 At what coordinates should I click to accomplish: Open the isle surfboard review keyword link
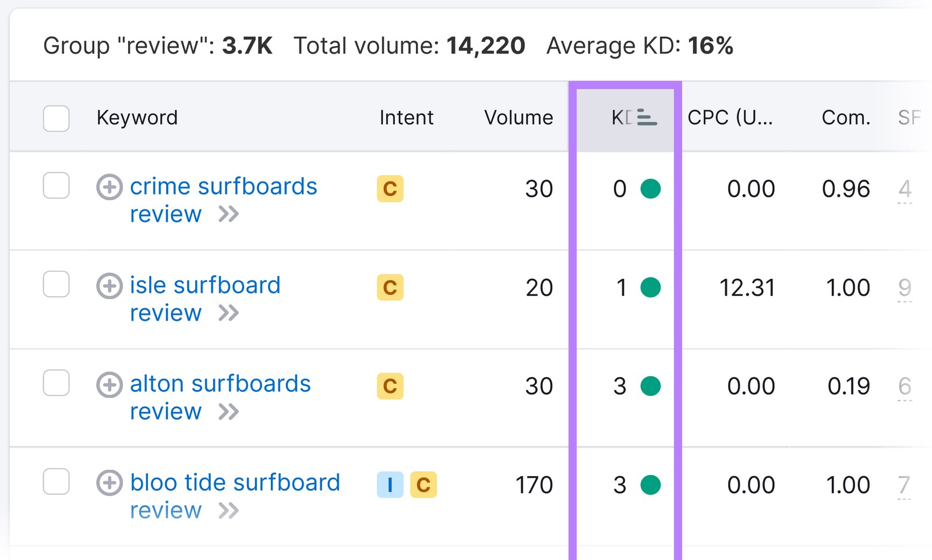[205, 285]
